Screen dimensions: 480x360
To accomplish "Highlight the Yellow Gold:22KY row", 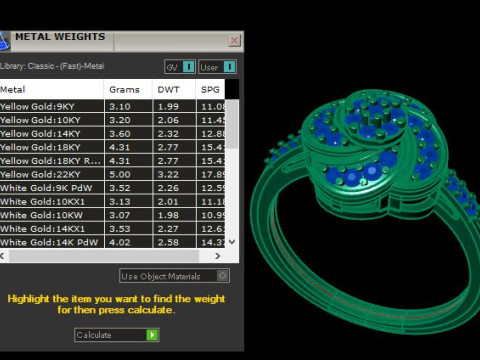I will pyautogui.click(x=112, y=174).
